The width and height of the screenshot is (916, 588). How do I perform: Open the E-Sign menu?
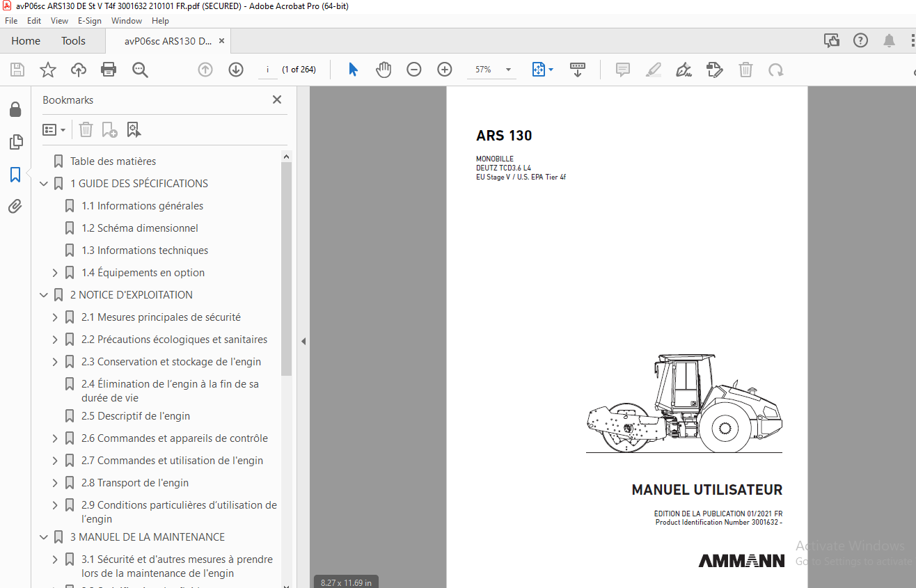pyautogui.click(x=90, y=21)
